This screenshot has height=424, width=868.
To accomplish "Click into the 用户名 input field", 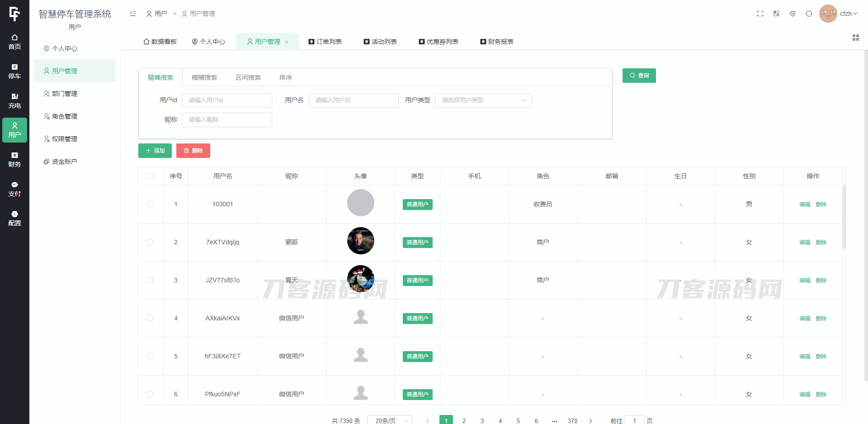I will tap(353, 100).
